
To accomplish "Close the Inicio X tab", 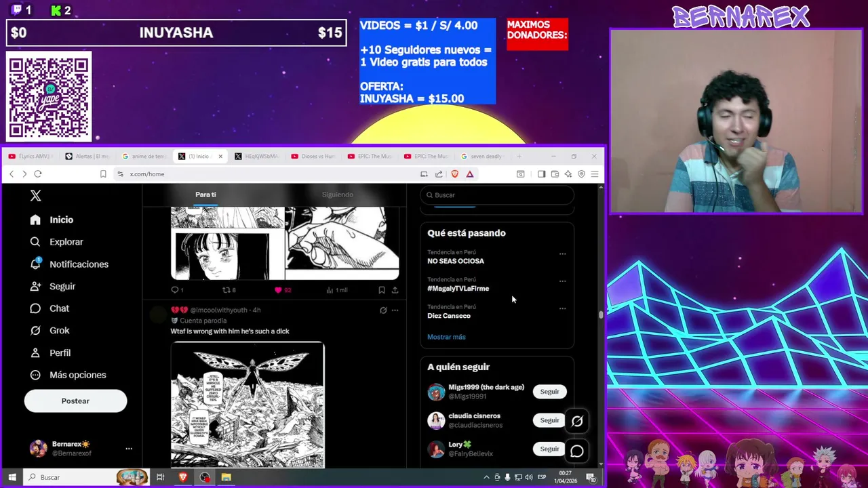I will tap(220, 157).
